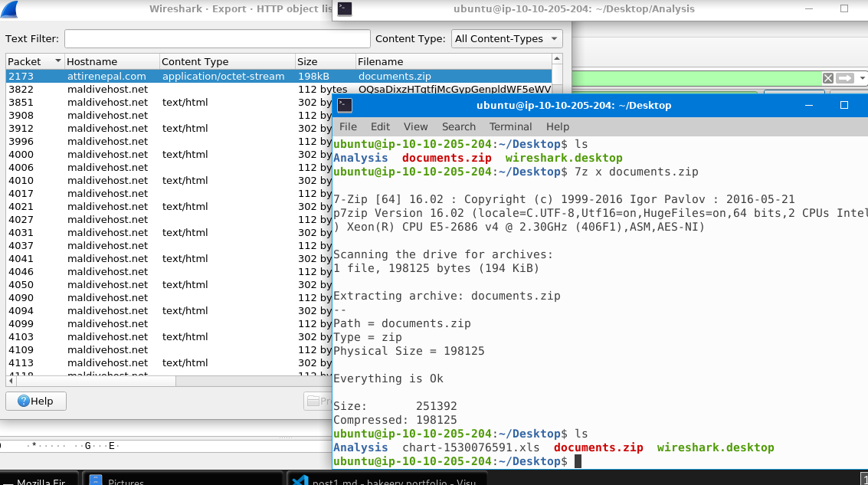
Task: Click the object list horizontal scrollbar thumb
Action: coord(96,381)
